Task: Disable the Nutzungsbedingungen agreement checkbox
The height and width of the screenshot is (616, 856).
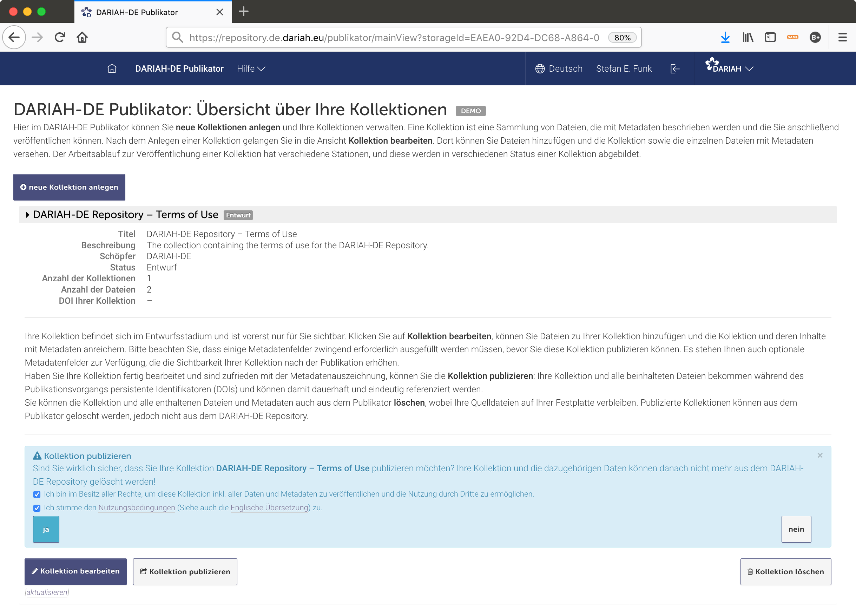Action: click(37, 508)
